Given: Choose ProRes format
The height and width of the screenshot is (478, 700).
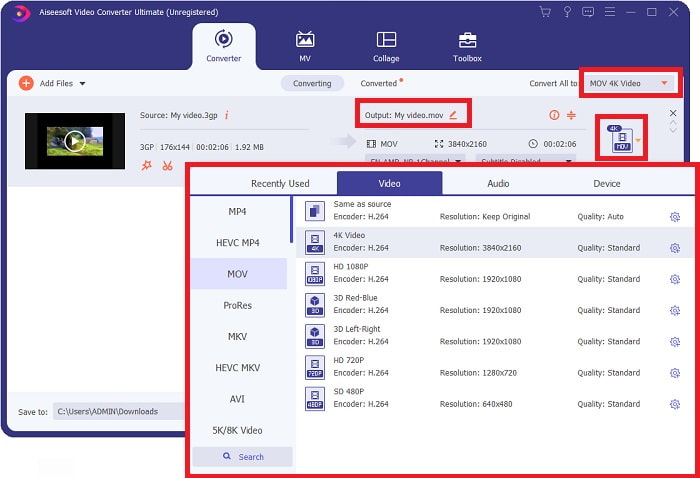Looking at the screenshot, I should click(238, 305).
